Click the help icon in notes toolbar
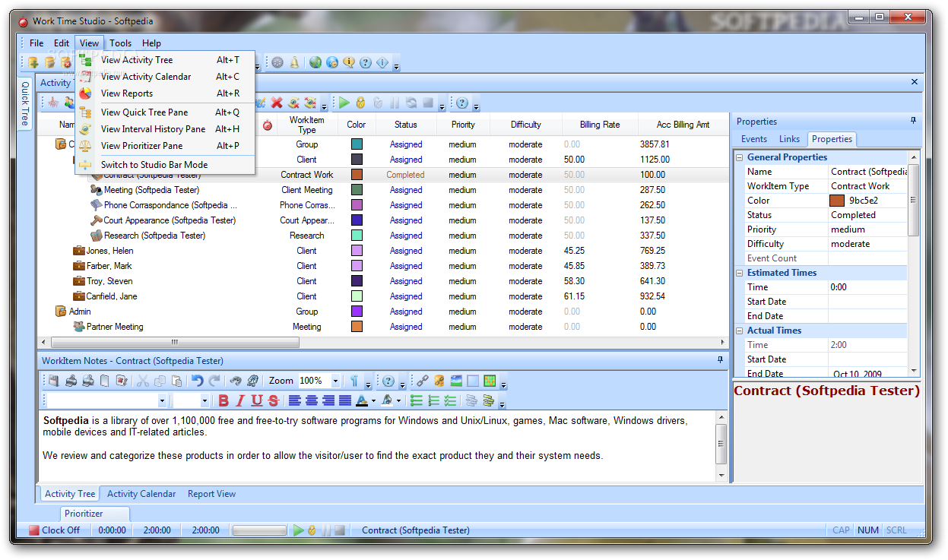This screenshot has width=948, height=560. (x=388, y=381)
